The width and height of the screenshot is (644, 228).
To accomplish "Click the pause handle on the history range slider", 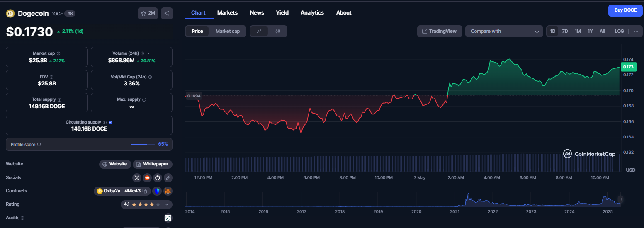I will pos(620,199).
